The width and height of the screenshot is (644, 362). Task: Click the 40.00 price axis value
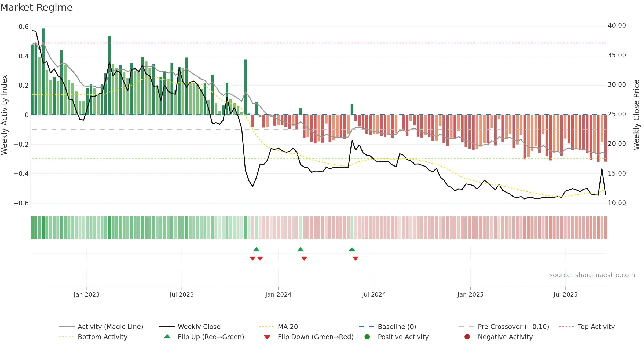617,25
